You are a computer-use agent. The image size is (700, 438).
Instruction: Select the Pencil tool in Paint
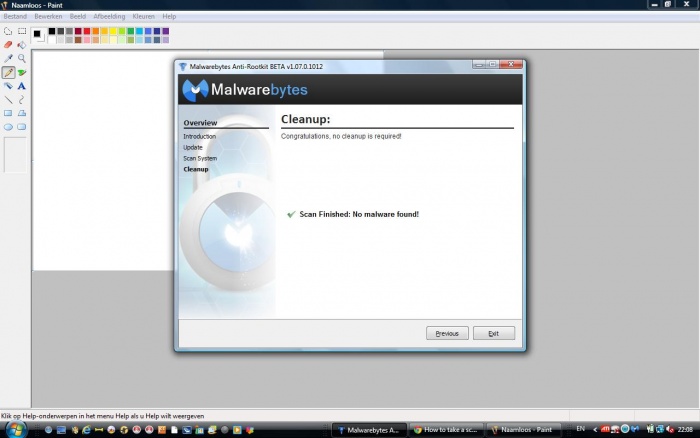pos(8,72)
